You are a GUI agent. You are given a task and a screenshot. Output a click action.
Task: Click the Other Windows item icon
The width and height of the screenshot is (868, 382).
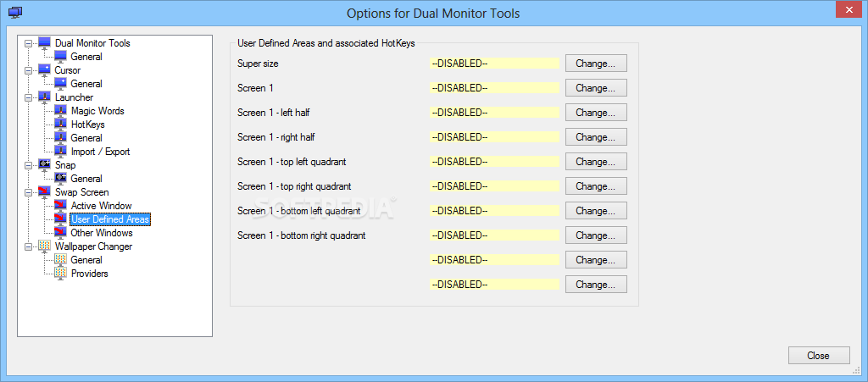point(60,233)
